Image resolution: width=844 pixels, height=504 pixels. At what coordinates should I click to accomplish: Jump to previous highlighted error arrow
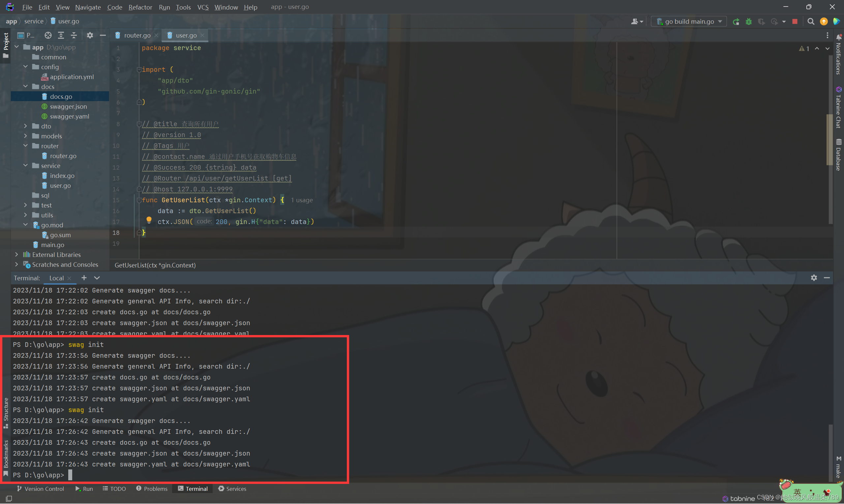(x=817, y=48)
